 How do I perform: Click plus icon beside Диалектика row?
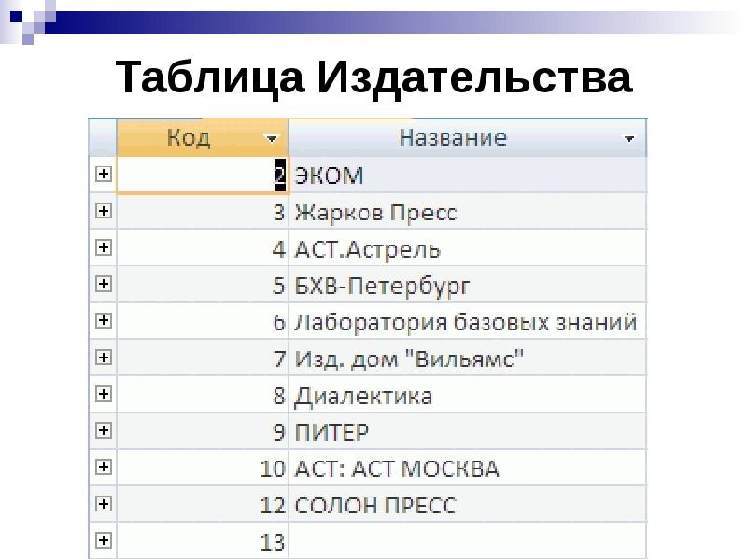click(x=103, y=394)
